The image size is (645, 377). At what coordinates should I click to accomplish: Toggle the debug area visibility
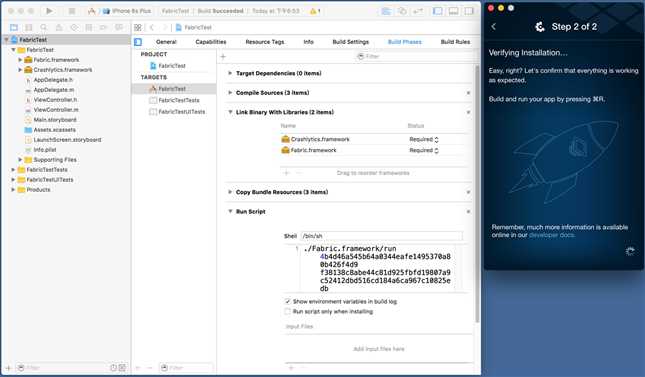(x=453, y=11)
